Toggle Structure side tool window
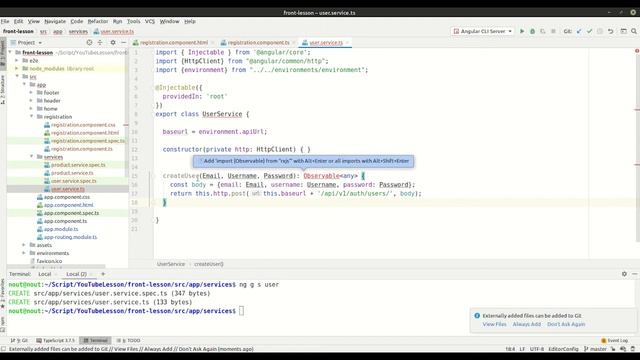 3,90
